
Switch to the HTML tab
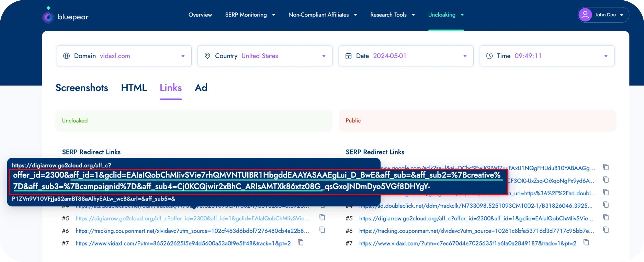click(134, 88)
